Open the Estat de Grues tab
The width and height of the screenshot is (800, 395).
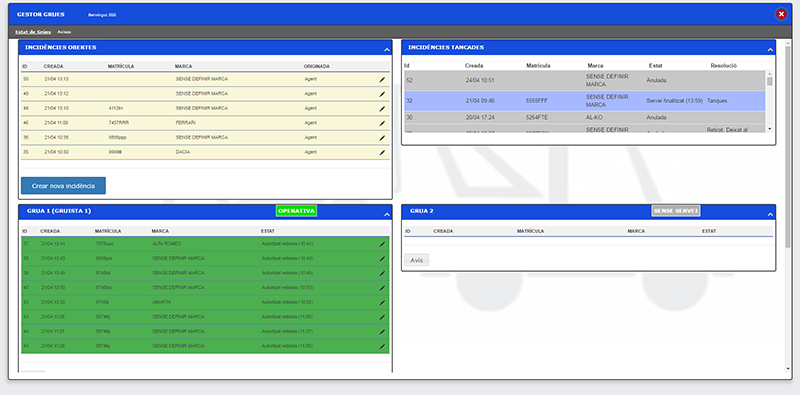[x=33, y=32]
